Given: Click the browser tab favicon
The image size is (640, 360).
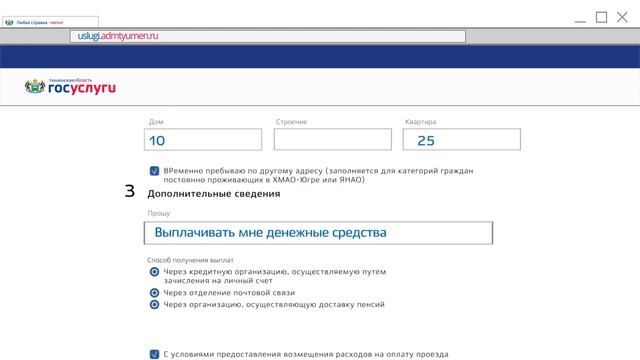Looking at the screenshot, I should pos(9,22).
